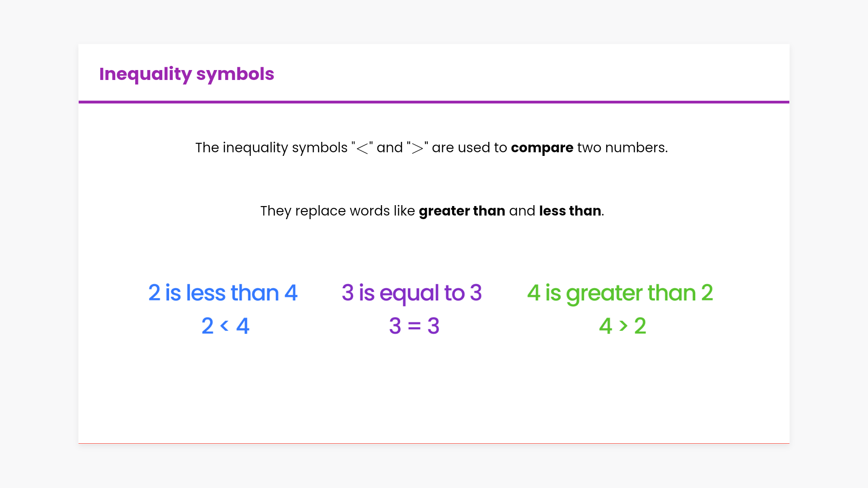Click the green ">" sign between 4 and 2
This screenshot has height=488, width=868.
(x=623, y=325)
